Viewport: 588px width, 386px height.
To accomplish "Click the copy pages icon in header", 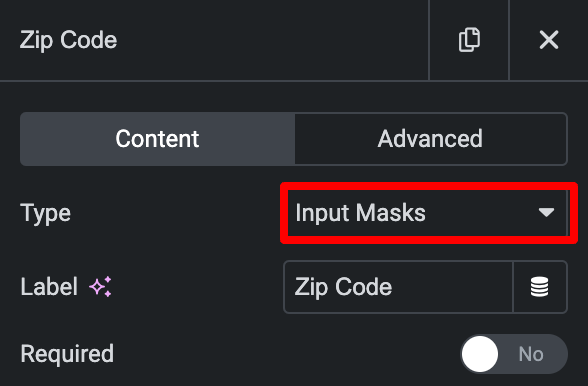I will click(469, 39).
